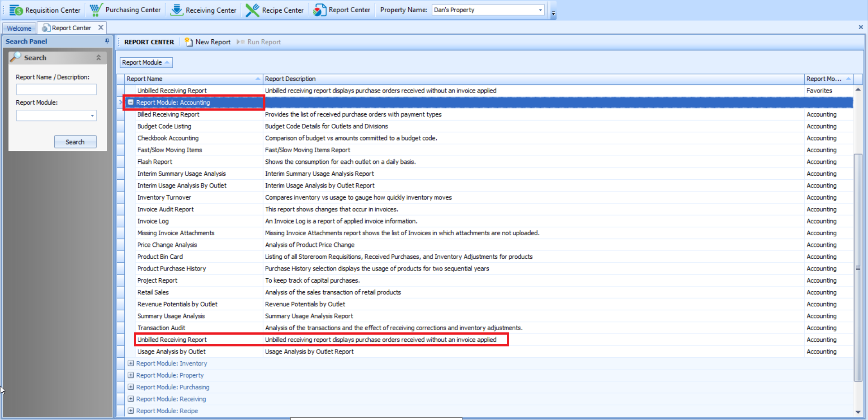Image resolution: width=868 pixels, height=420 pixels.
Task: Click the Purchasing Center cart icon
Action: coord(95,10)
